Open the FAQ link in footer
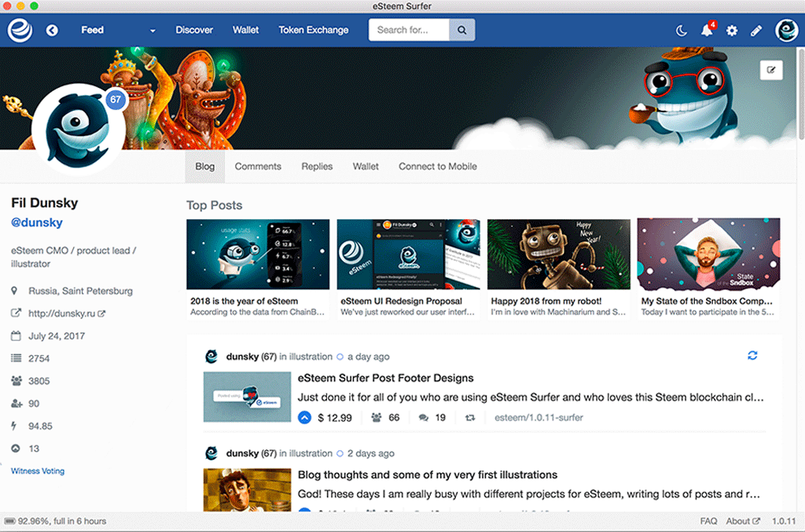Image resolution: width=805 pixels, height=532 pixels. (x=708, y=521)
